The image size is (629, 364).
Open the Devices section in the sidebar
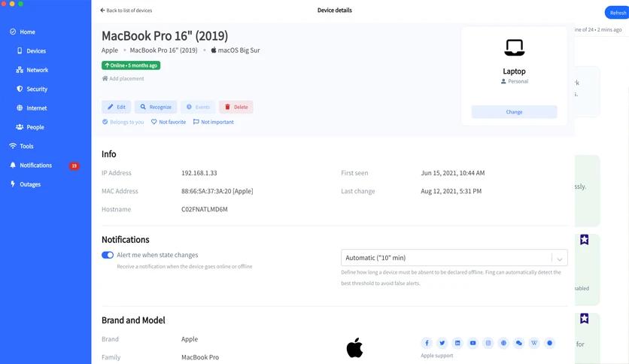tap(32, 51)
